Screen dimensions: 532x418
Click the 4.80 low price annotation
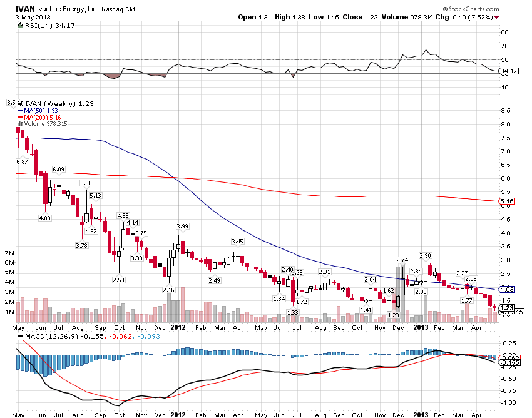45,218
